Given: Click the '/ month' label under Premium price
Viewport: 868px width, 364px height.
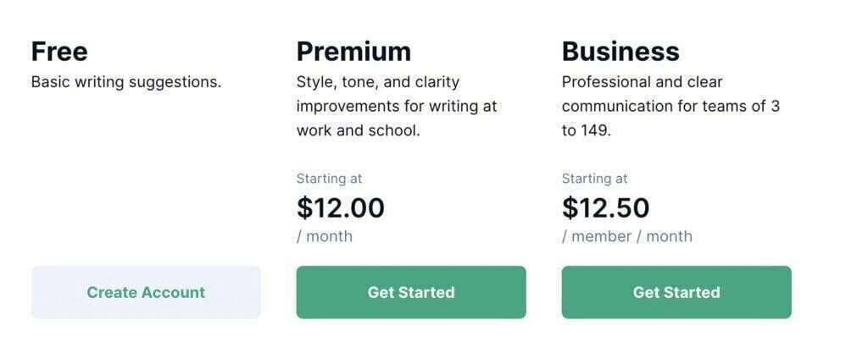Looking at the screenshot, I should (325, 236).
